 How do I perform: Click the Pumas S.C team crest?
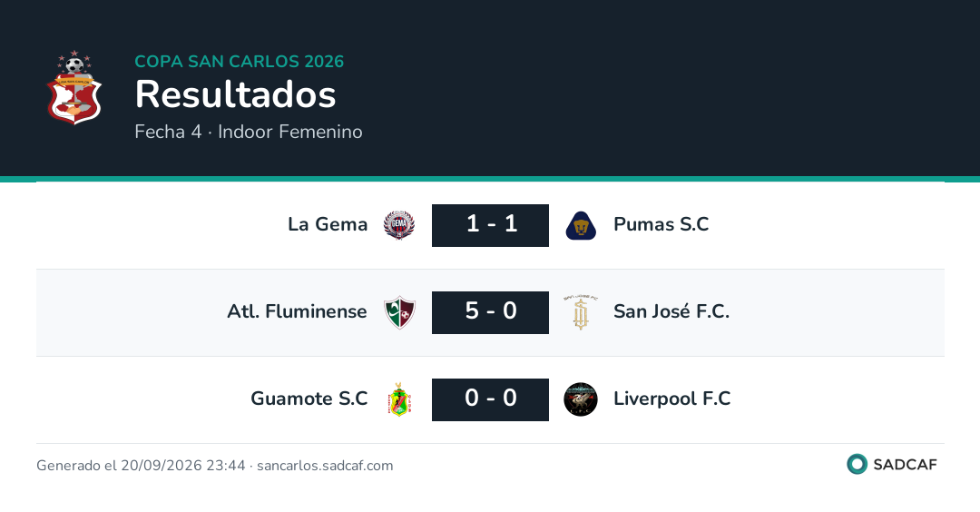581,225
